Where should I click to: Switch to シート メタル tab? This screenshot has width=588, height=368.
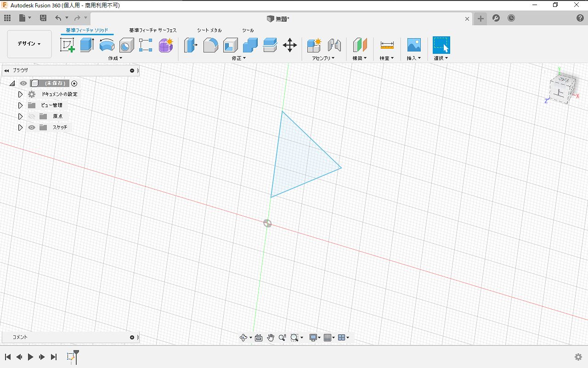tap(209, 30)
